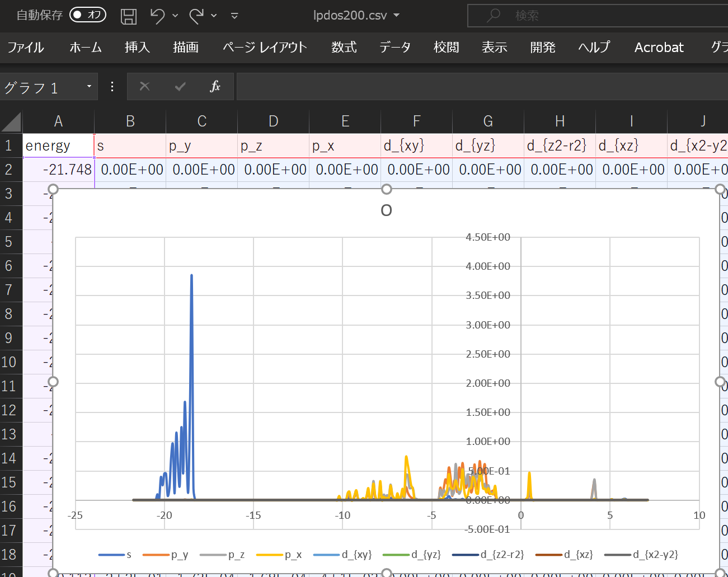Select row 1 header
This screenshot has width=728, height=577.
(x=11, y=146)
